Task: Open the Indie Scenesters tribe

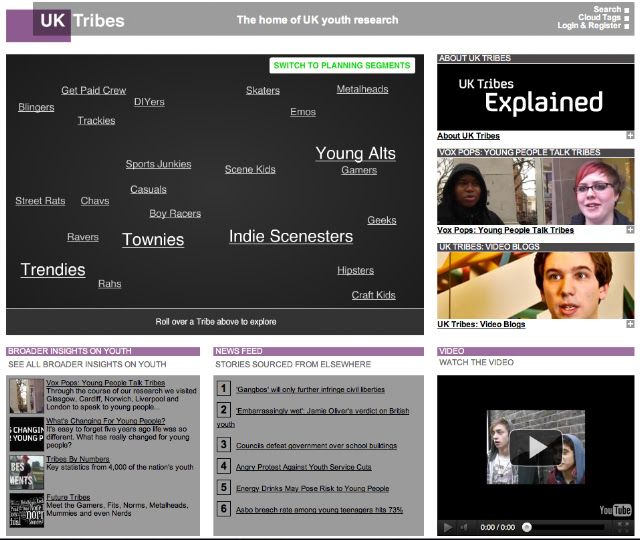Action: point(291,236)
